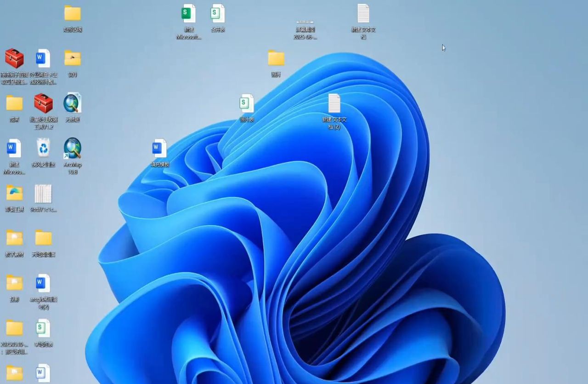Screen dimensions: 588x384
Task: Click the folder starting with 20250530
Action: tap(14, 328)
